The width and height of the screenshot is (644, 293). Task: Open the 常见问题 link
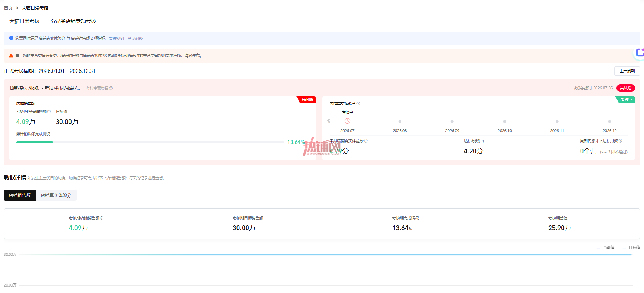pyautogui.click(x=135, y=39)
